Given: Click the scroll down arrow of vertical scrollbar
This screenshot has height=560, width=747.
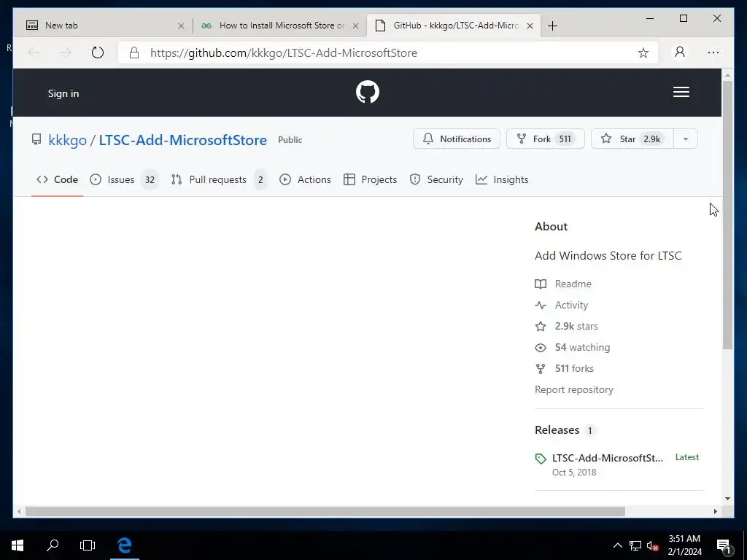Looking at the screenshot, I should pyautogui.click(x=727, y=499).
